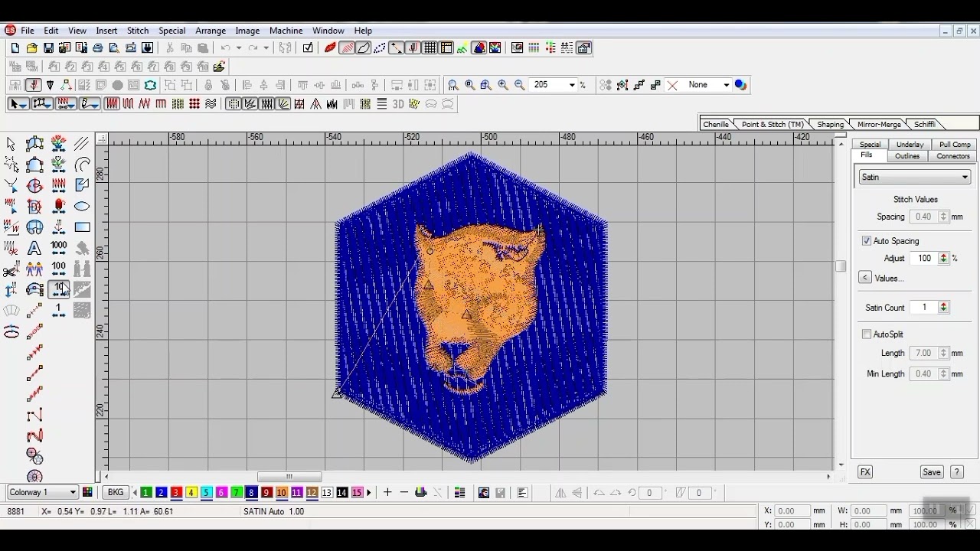Open the Arrange menu
This screenshot has width=980, height=551.
(211, 31)
